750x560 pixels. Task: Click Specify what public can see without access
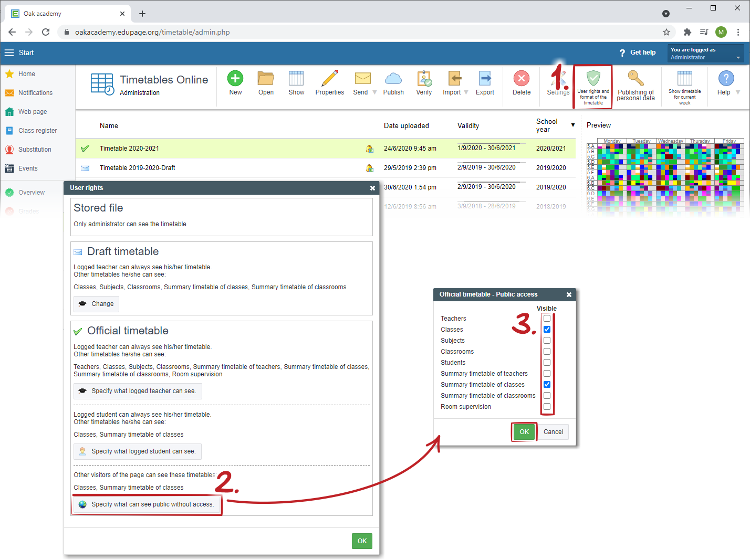(x=147, y=504)
